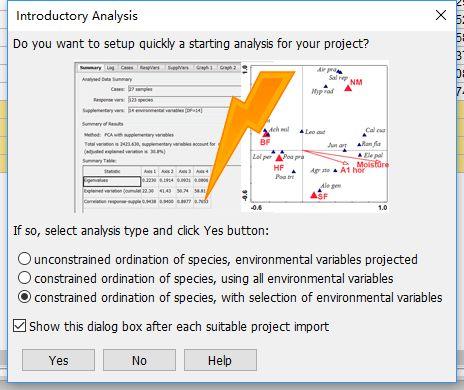Select unconstrained ordination with projected variables
The height and width of the screenshot is (390, 464).
[x=25, y=259]
